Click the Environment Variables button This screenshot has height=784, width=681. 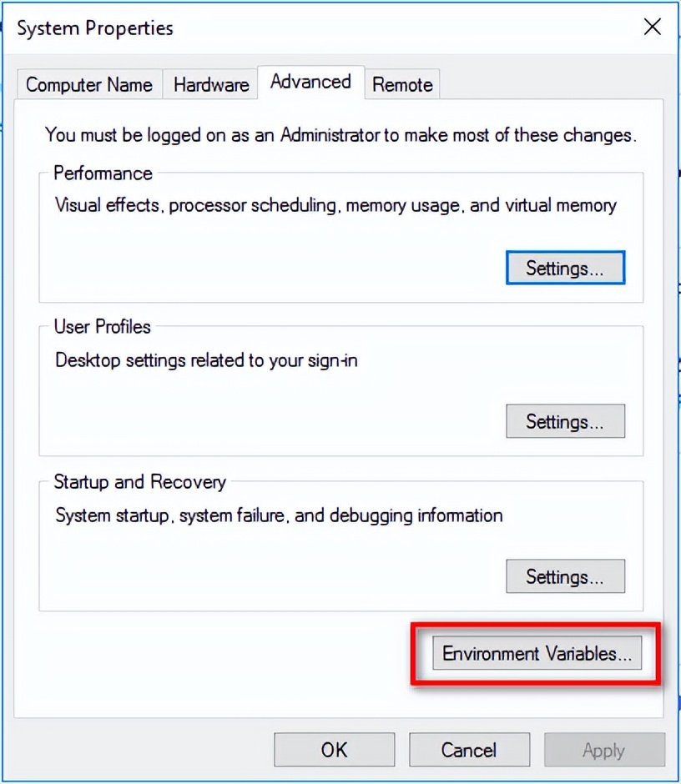[537, 653]
